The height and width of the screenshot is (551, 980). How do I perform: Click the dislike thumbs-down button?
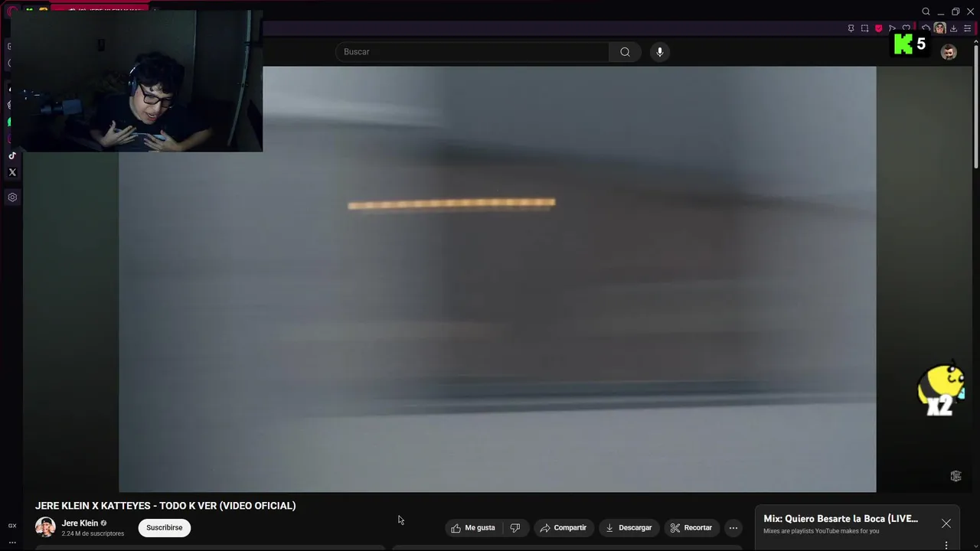point(515,528)
